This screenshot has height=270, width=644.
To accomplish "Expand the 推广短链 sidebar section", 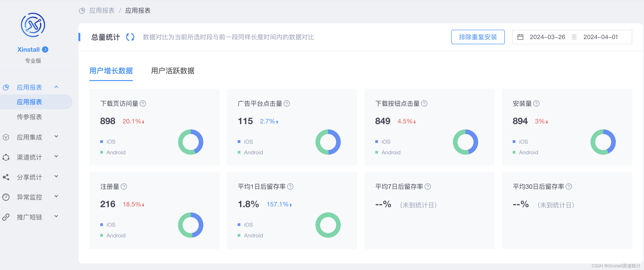I will 56,217.
